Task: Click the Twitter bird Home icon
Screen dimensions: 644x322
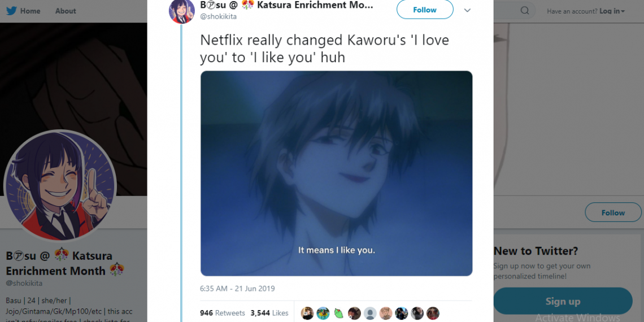Action: tap(11, 11)
